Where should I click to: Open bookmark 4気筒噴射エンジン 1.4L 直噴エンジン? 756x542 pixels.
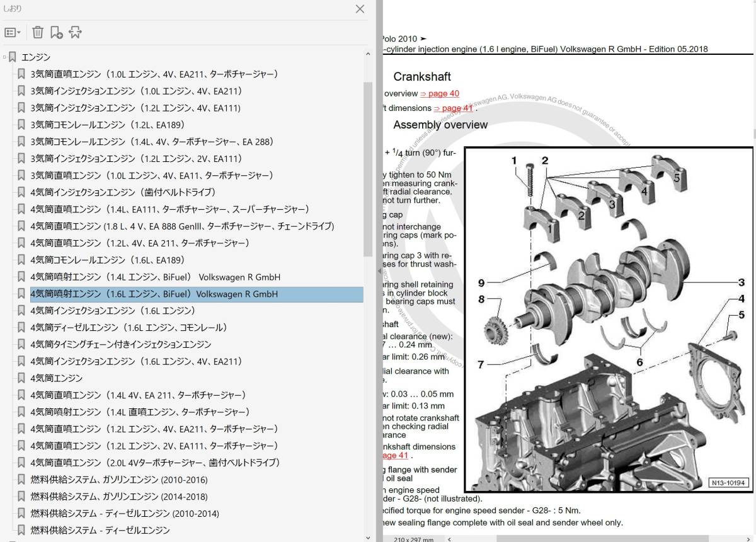pyautogui.click(x=140, y=412)
